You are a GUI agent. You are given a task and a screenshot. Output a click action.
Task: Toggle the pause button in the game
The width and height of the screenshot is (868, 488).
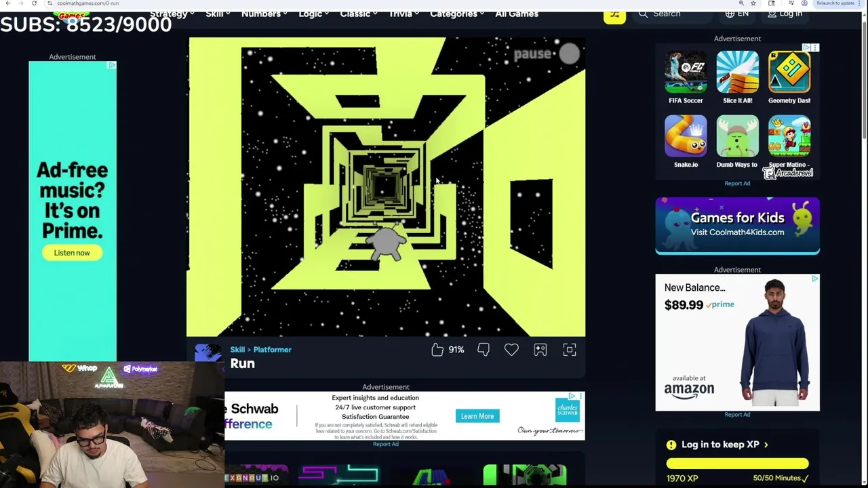tap(570, 54)
